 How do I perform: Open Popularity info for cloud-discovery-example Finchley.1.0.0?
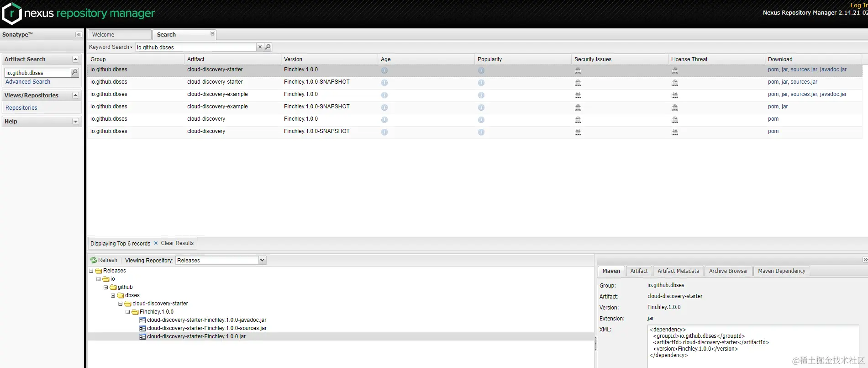[481, 95]
